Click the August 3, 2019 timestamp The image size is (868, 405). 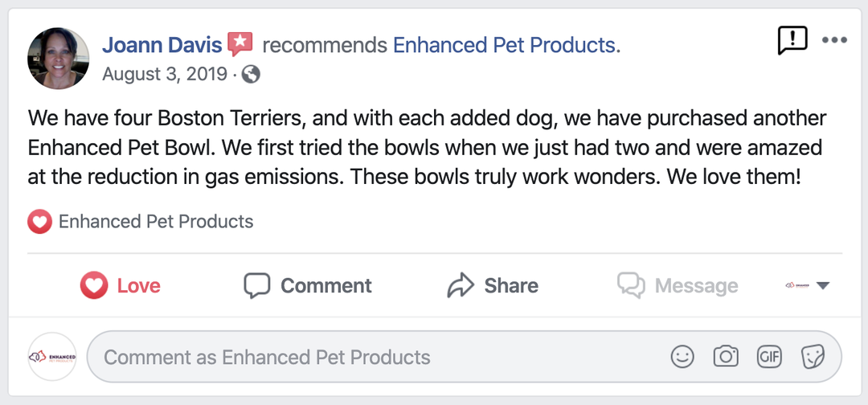(165, 75)
